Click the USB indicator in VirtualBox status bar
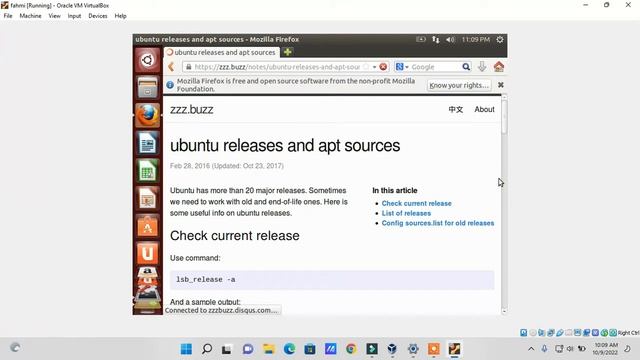The height and width of the screenshot is (360, 640). pyautogui.click(x=560, y=333)
